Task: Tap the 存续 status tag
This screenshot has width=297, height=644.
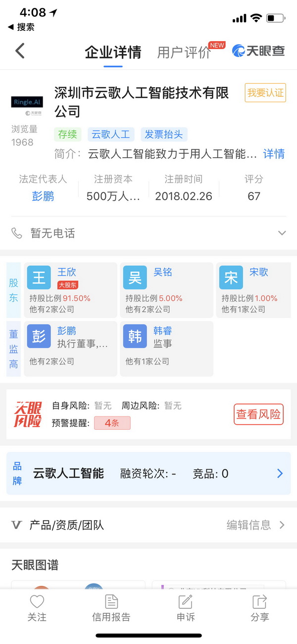Action: (67, 134)
